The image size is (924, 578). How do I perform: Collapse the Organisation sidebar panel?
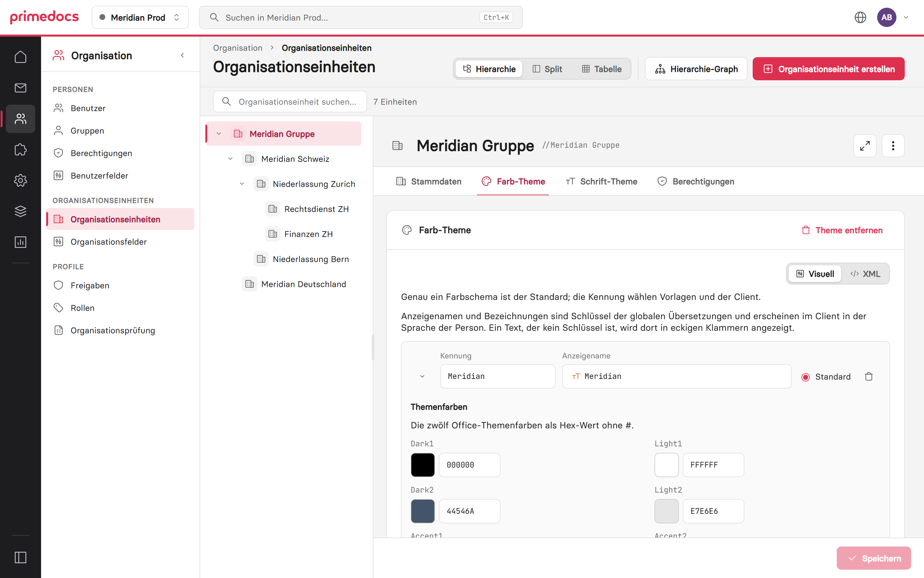coord(183,56)
